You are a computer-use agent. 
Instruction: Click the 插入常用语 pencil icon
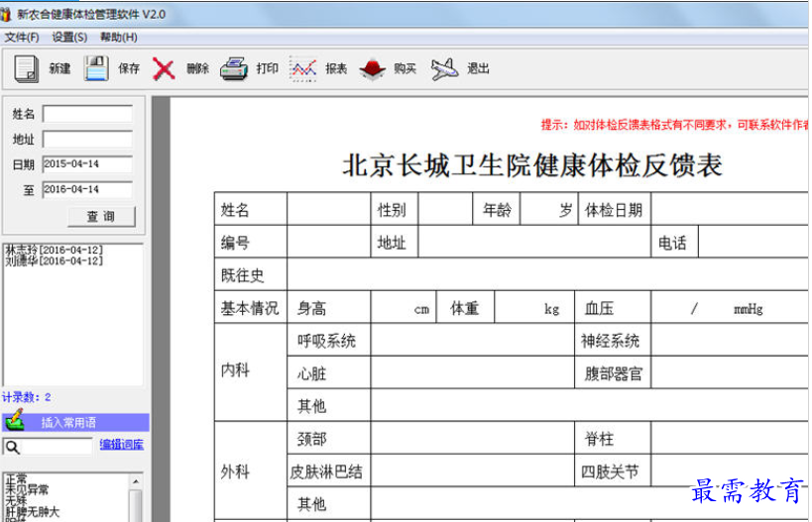[x=15, y=422]
